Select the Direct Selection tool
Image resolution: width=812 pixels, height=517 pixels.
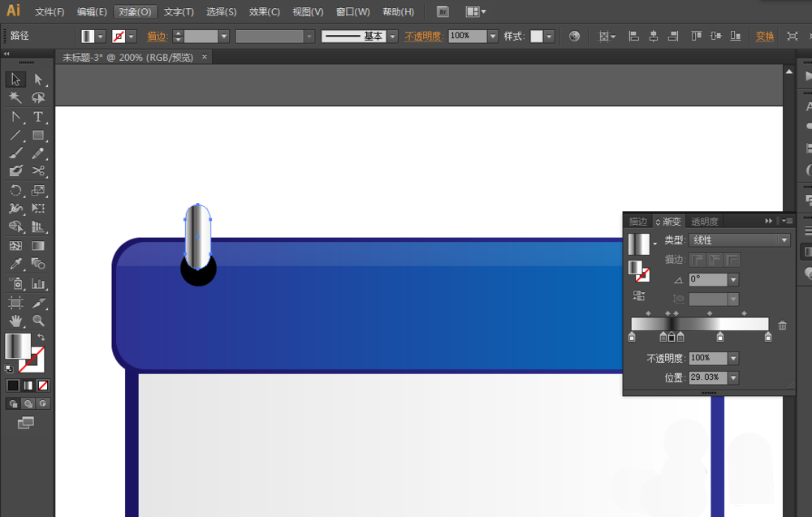click(38, 80)
